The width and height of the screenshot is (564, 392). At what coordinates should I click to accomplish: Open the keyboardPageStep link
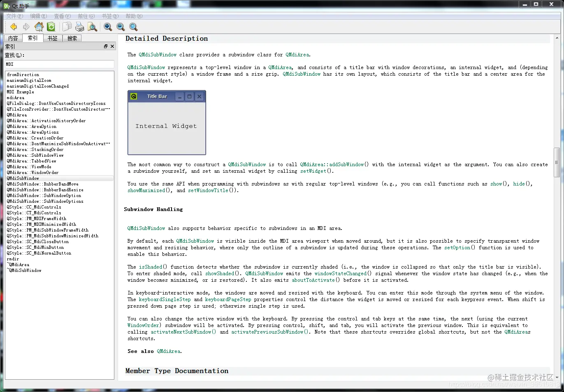(x=228, y=299)
